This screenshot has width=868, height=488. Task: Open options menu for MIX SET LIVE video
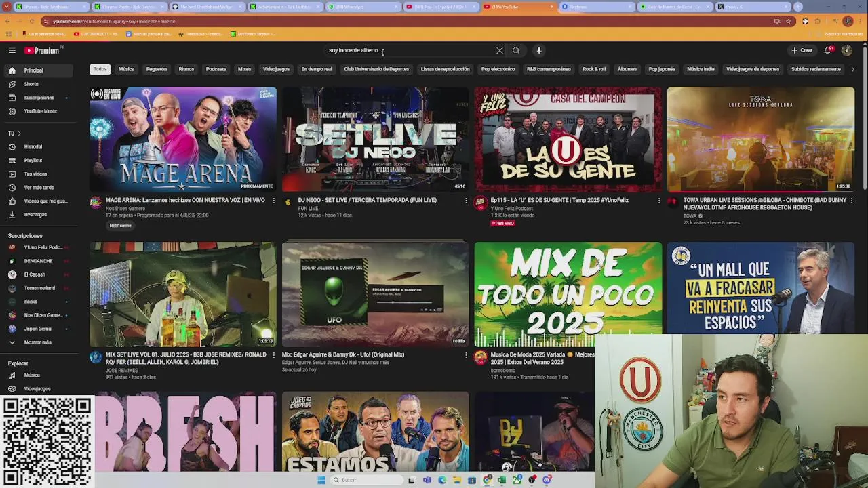[273, 355]
